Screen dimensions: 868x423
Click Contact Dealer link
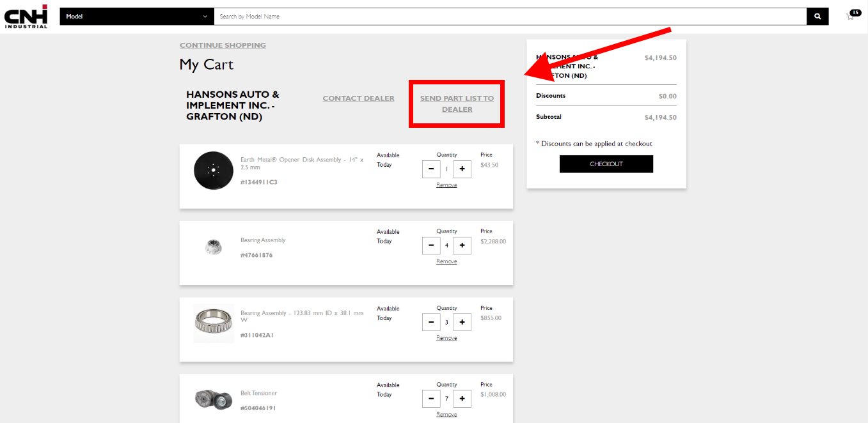point(358,98)
